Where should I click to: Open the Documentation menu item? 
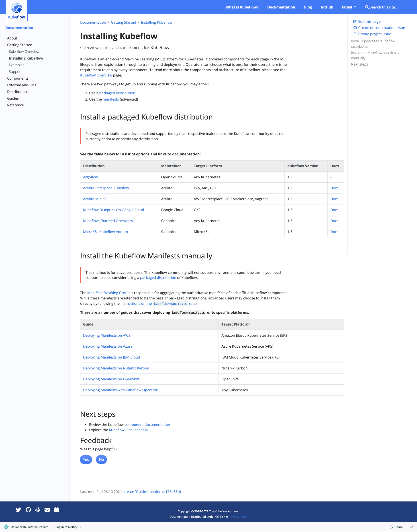point(281,7)
